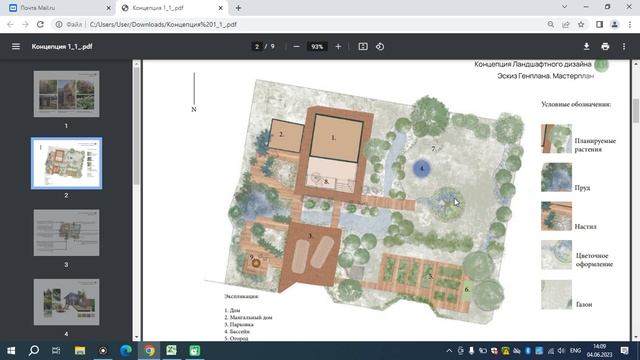Reload the current page

[40, 24]
